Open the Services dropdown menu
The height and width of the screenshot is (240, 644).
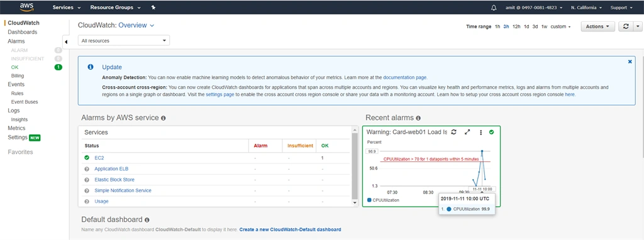coord(67,8)
